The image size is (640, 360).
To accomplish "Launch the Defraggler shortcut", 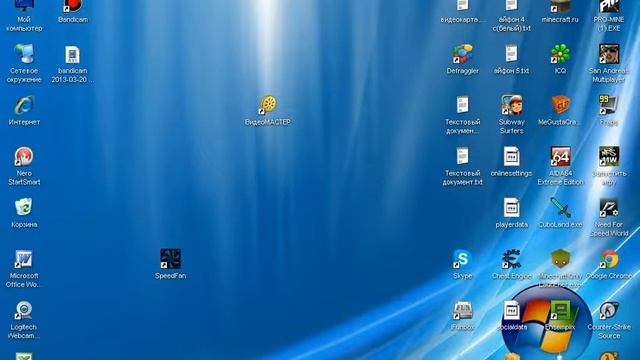I will tap(462, 54).
